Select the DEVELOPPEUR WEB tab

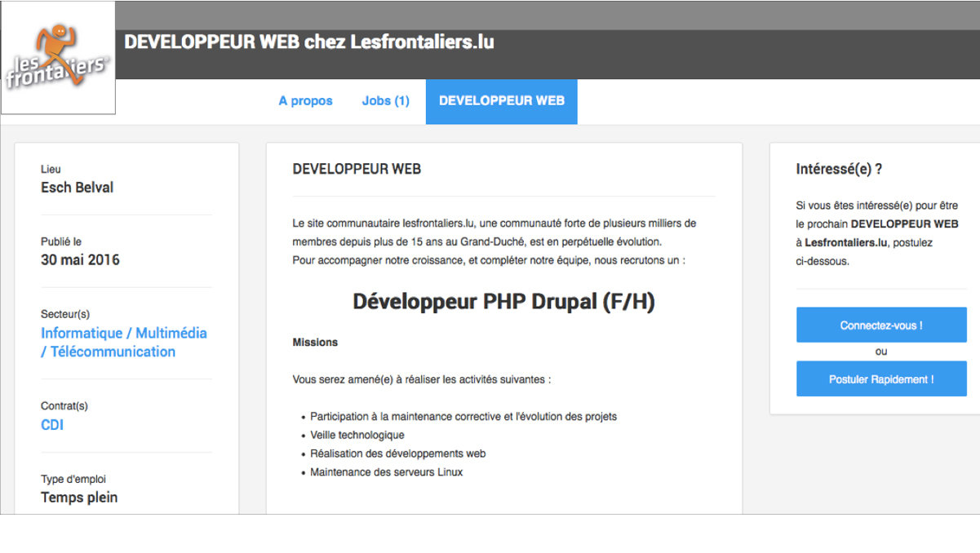coord(502,102)
